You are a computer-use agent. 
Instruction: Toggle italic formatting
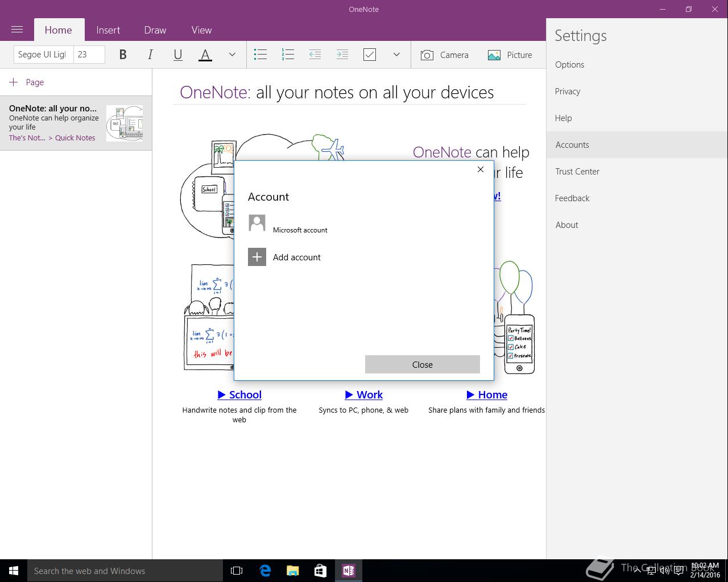pyautogui.click(x=150, y=55)
